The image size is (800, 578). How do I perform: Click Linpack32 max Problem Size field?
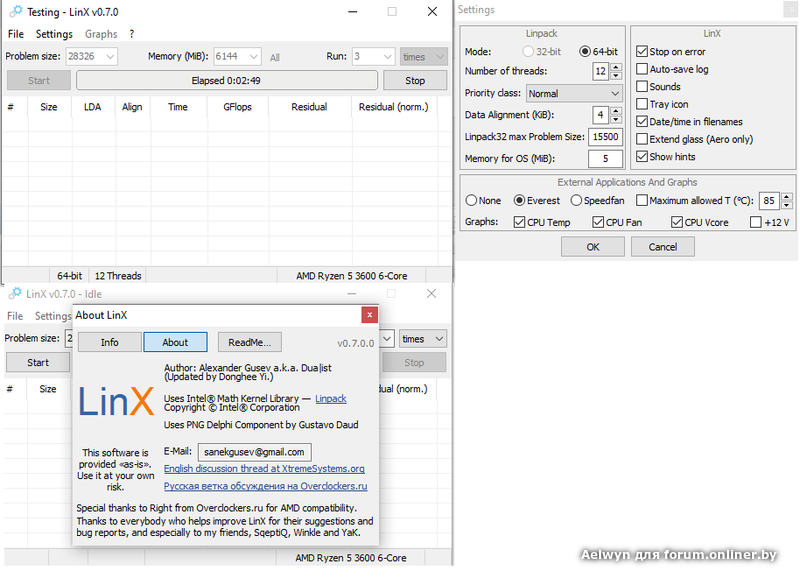click(606, 137)
